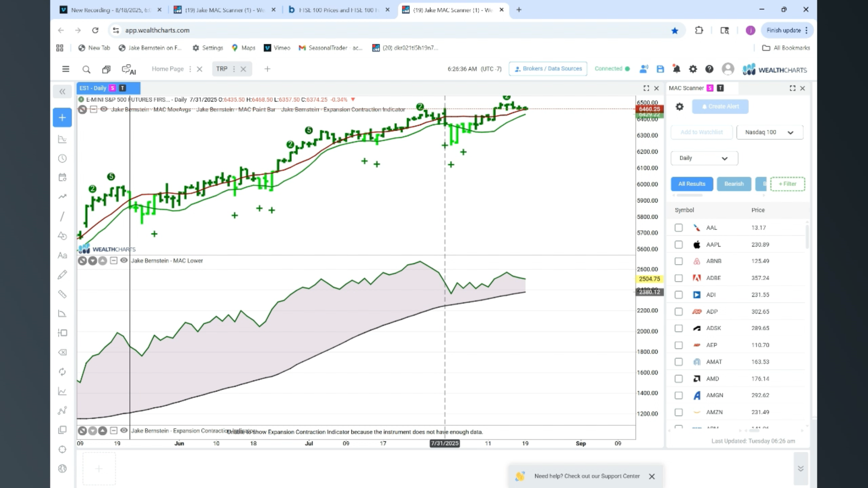Check the ADI row checkbox
The height and width of the screenshot is (488, 868).
(x=679, y=295)
